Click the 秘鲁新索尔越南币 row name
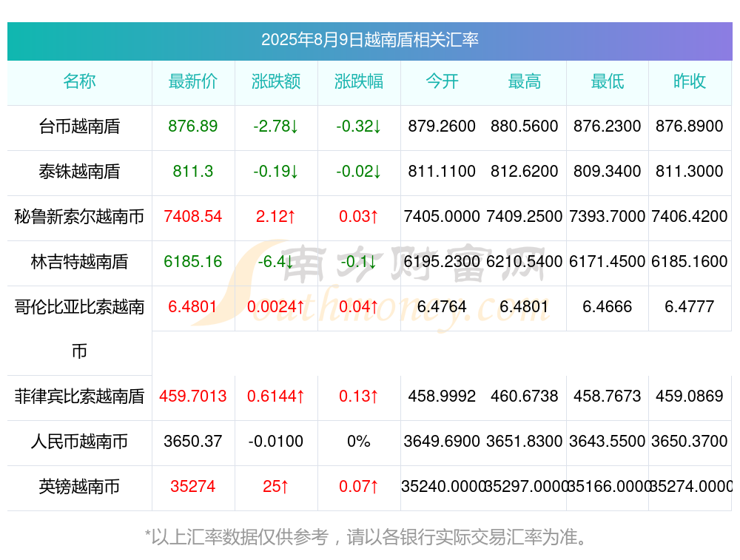The height and width of the screenshot is (560, 740). [79, 217]
